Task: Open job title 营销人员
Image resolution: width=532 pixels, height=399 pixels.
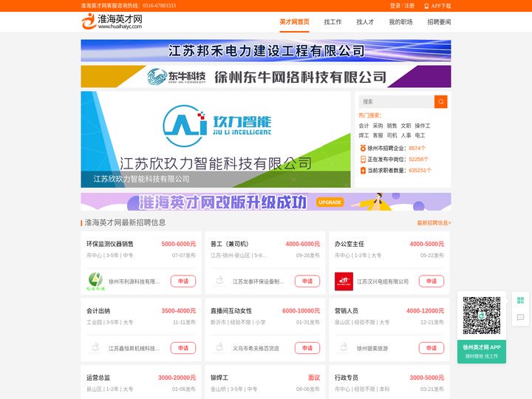Action: [347, 311]
